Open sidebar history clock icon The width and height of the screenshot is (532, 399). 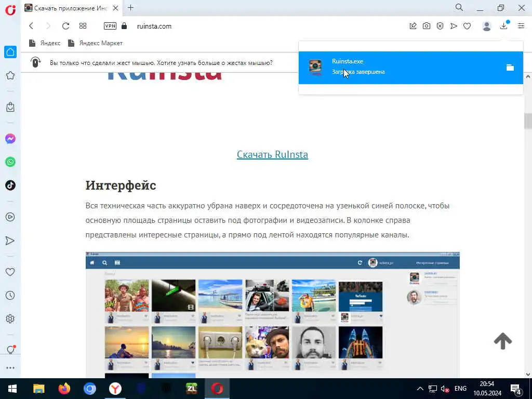coord(10,295)
